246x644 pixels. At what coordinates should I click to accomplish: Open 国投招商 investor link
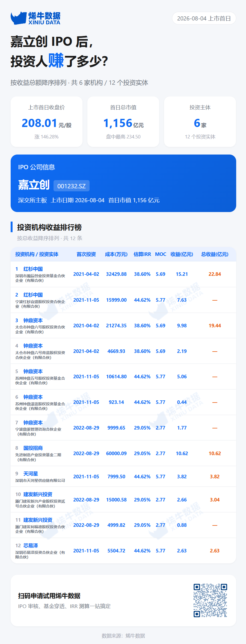click(33, 448)
